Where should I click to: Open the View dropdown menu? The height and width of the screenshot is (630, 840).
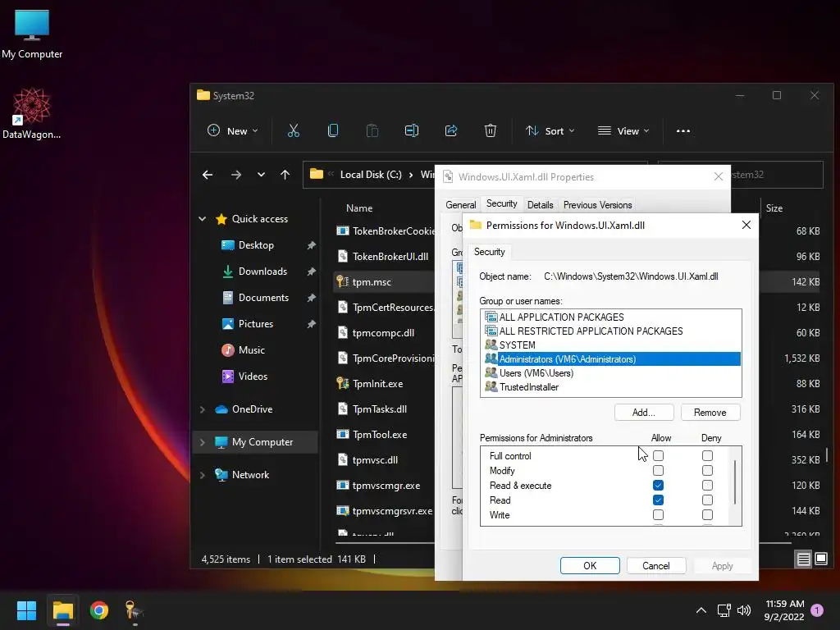[623, 130]
